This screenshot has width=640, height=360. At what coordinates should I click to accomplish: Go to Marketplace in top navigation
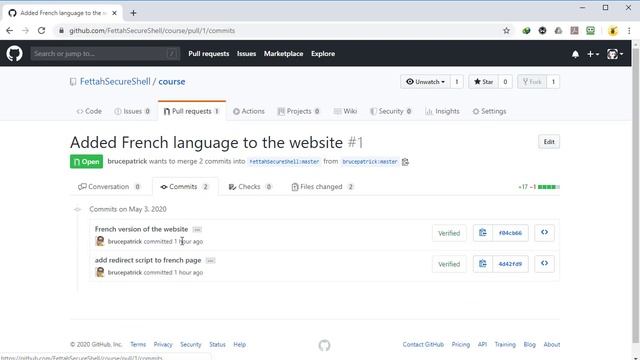pos(283,53)
